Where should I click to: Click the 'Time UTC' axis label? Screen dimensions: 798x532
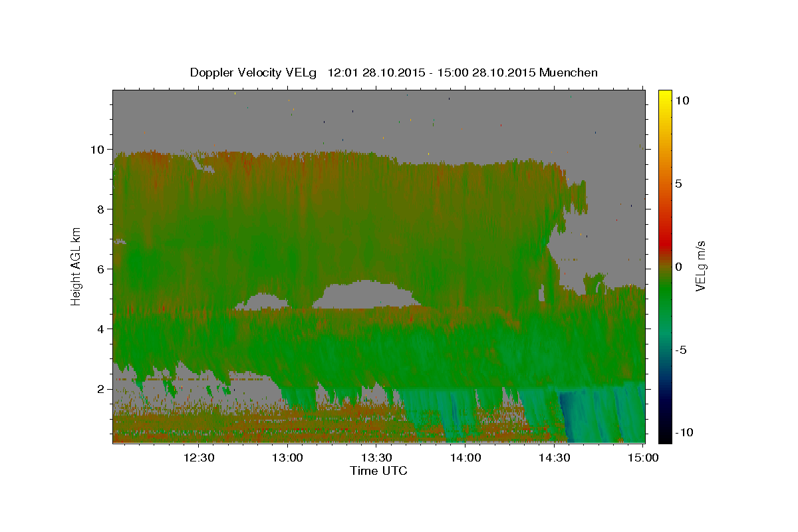pyautogui.click(x=378, y=471)
